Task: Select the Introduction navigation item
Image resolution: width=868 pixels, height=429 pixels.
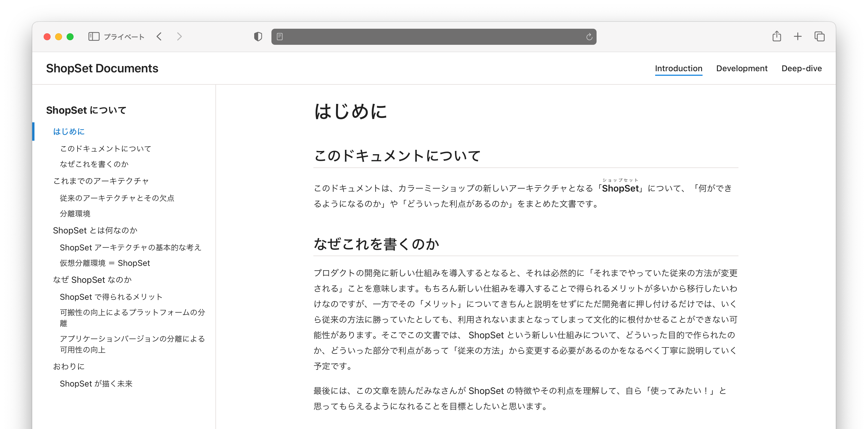Action: [679, 68]
